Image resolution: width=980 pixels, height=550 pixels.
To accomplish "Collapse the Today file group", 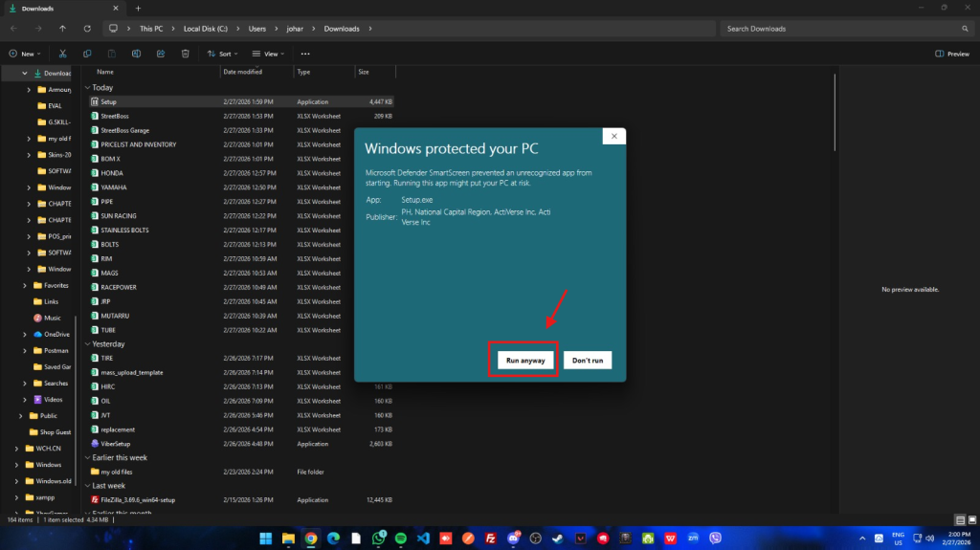I will tap(87, 87).
